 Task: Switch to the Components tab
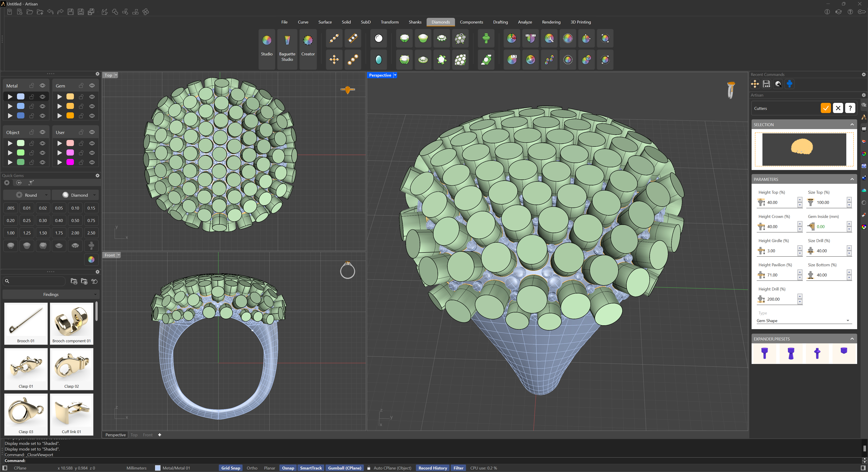point(471,22)
